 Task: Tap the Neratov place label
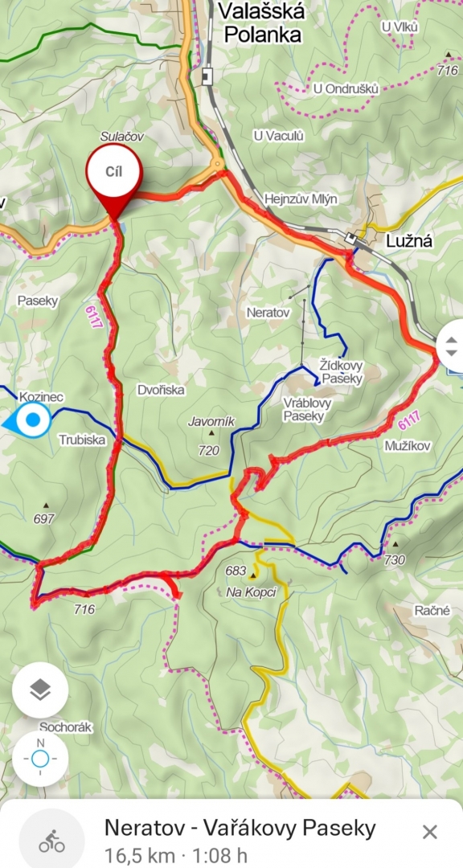point(268,313)
